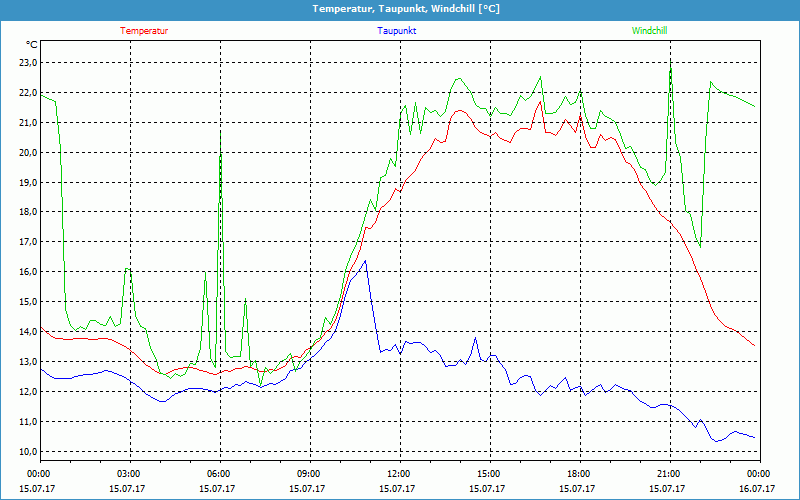Screen dimensions: 800x500
Task: Click the 12:00 time axis label
Action: [x=399, y=473]
